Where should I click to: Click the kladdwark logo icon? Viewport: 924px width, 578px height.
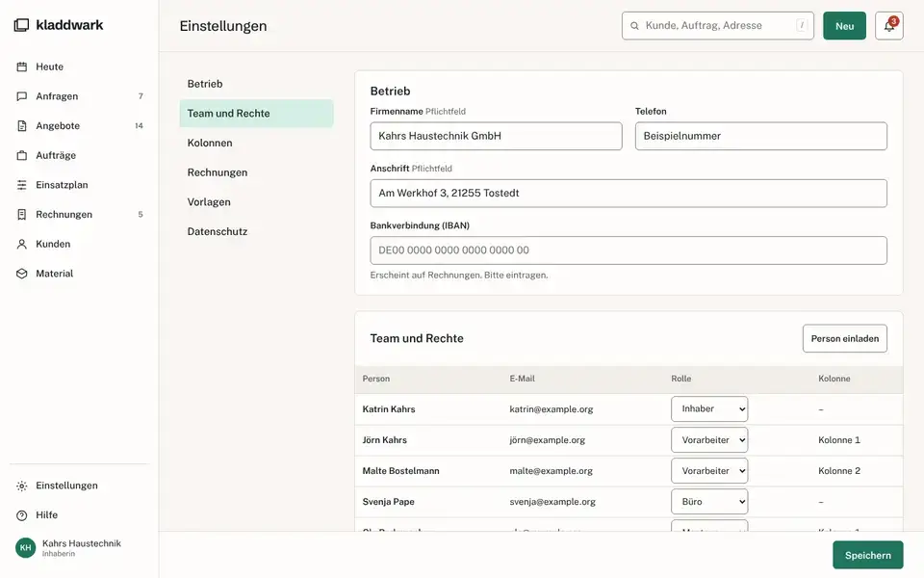pyautogui.click(x=21, y=25)
